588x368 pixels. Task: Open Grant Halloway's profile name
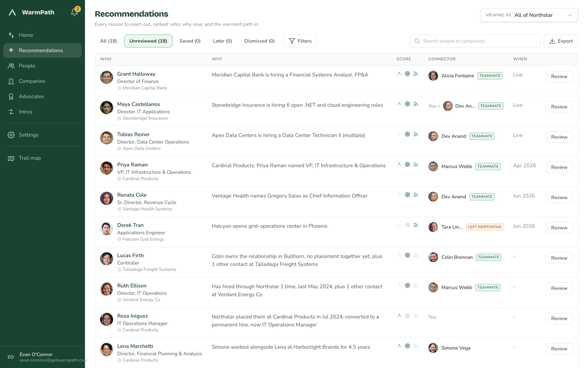[x=136, y=74]
